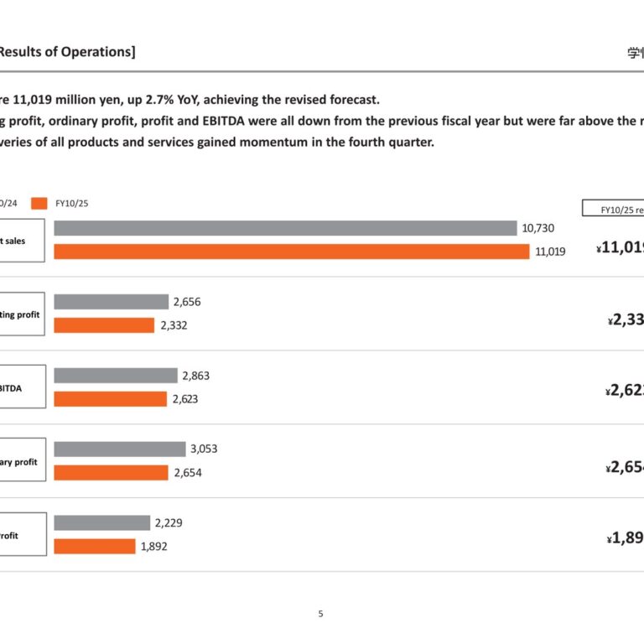Click the orange operating profit bar 2,332
Screen dimensions: 644x644
pyautogui.click(x=104, y=325)
